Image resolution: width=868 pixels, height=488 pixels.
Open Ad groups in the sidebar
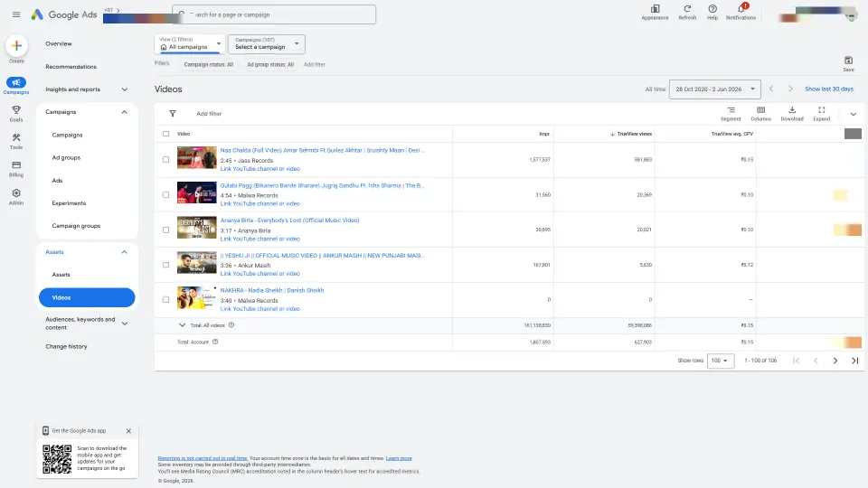(66, 157)
